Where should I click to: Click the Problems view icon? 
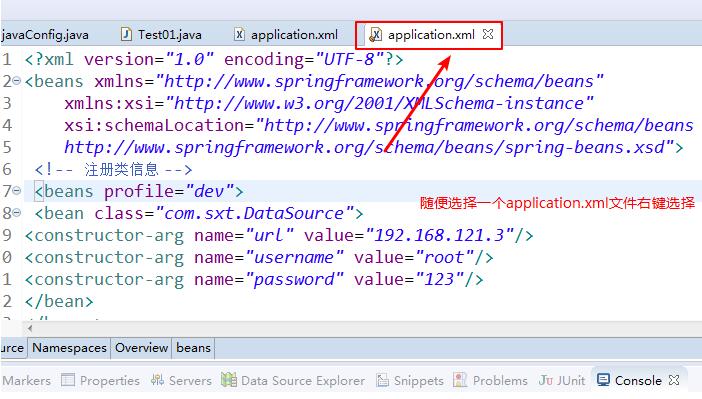coord(460,380)
